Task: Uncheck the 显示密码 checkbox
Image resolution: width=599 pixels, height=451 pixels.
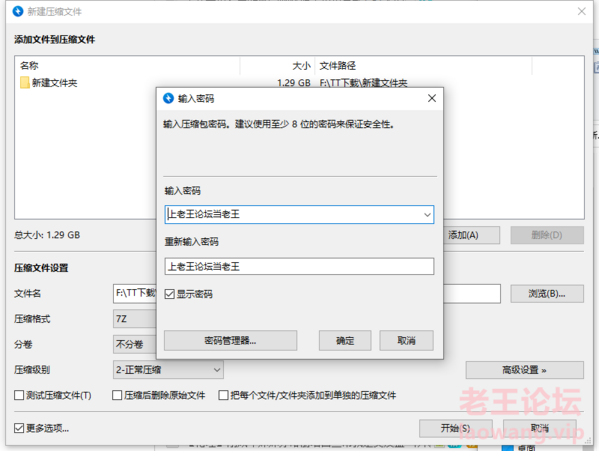Action: click(x=170, y=294)
